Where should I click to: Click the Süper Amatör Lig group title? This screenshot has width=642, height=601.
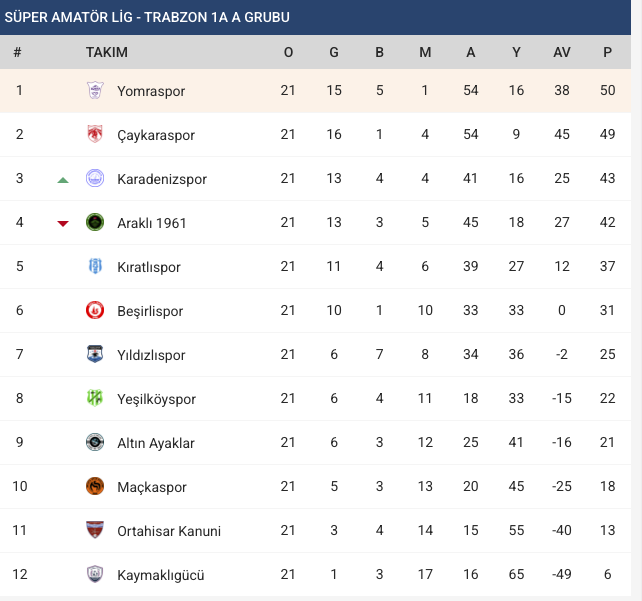pyautogui.click(x=147, y=17)
